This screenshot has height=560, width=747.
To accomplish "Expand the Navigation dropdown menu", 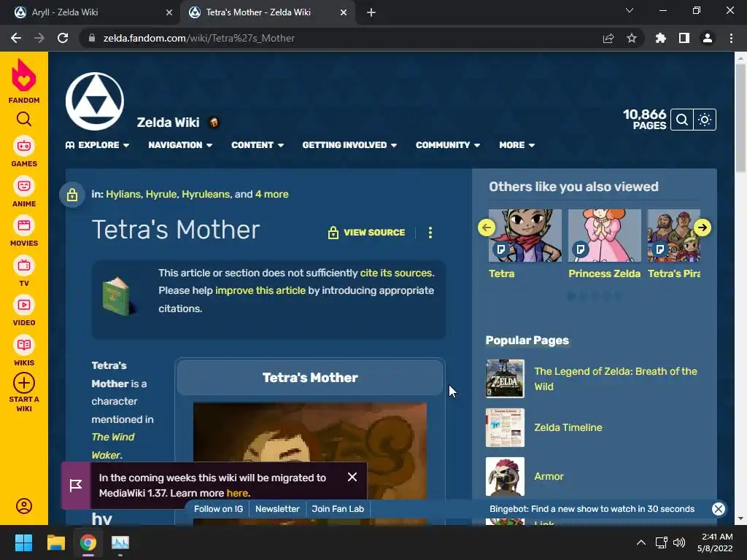I will click(x=180, y=145).
